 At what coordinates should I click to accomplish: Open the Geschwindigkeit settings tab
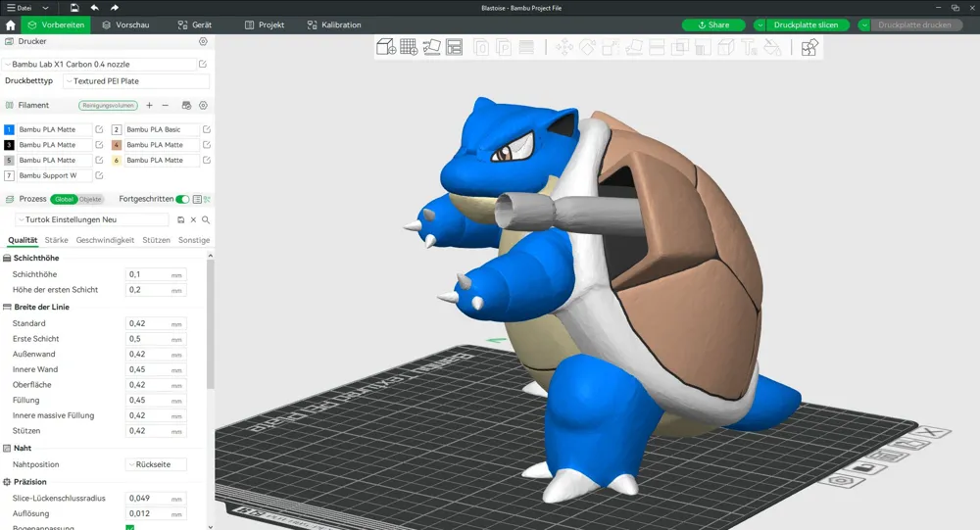tap(105, 240)
